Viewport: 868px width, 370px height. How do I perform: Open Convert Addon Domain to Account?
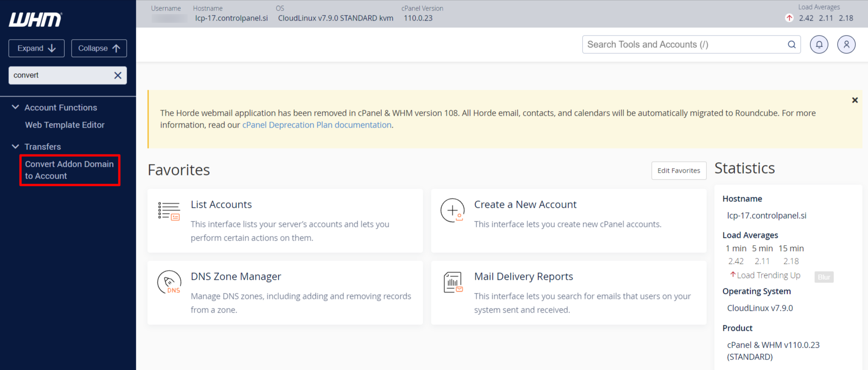coord(69,170)
